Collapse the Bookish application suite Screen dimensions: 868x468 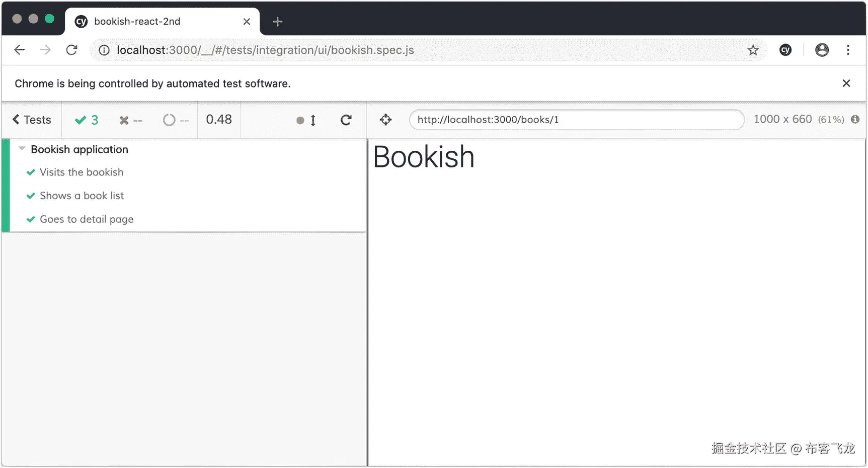pos(22,148)
